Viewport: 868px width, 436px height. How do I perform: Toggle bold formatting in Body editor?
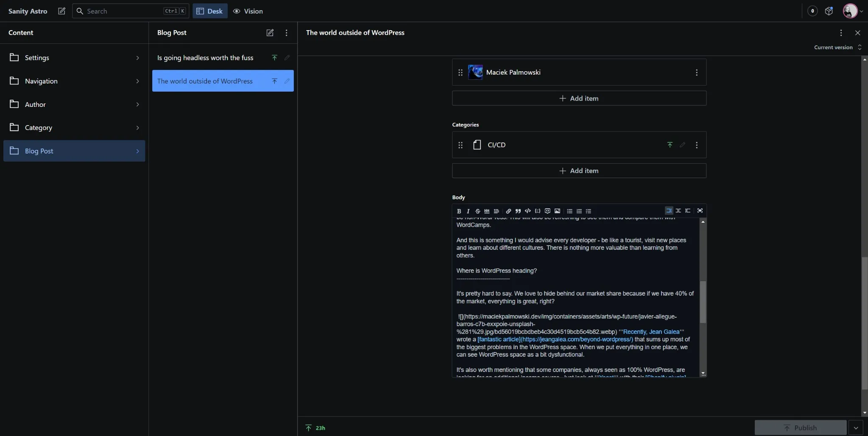point(459,211)
